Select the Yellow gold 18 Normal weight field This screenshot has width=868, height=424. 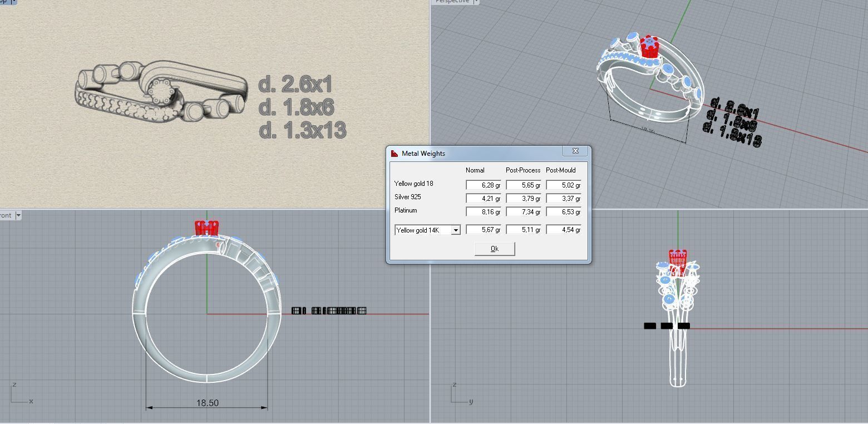click(484, 185)
